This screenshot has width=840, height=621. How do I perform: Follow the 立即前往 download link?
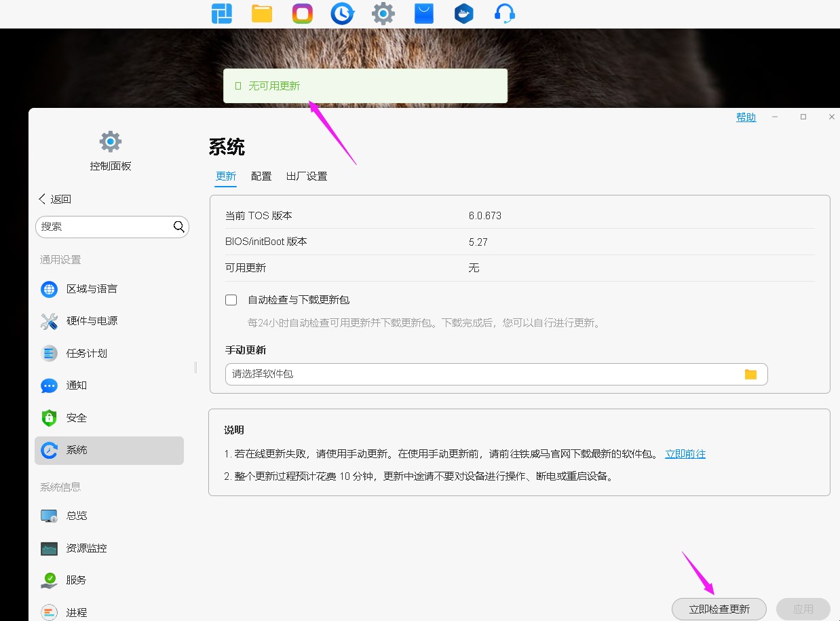tap(685, 454)
